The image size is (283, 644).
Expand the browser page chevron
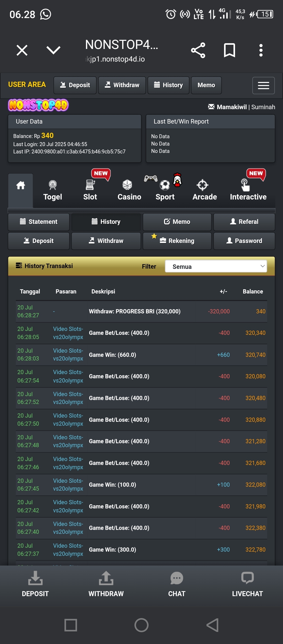53,50
